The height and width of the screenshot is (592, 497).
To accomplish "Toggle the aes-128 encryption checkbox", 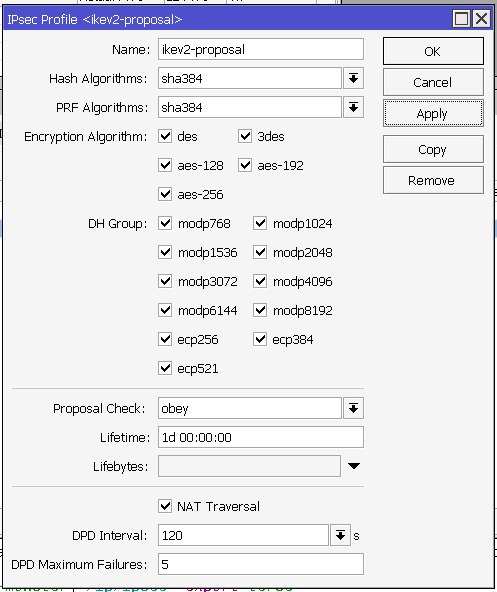I will tap(165, 165).
